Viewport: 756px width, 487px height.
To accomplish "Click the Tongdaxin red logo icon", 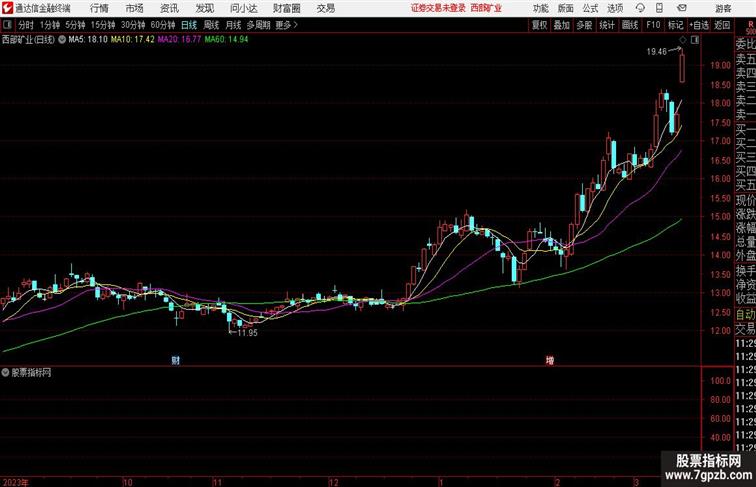I will point(7,8).
